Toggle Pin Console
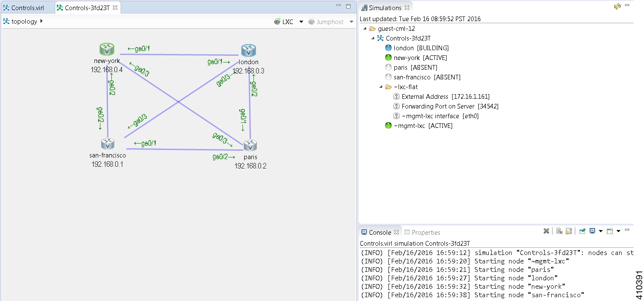This screenshot has height=301, width=644. [x=582, y=231]
